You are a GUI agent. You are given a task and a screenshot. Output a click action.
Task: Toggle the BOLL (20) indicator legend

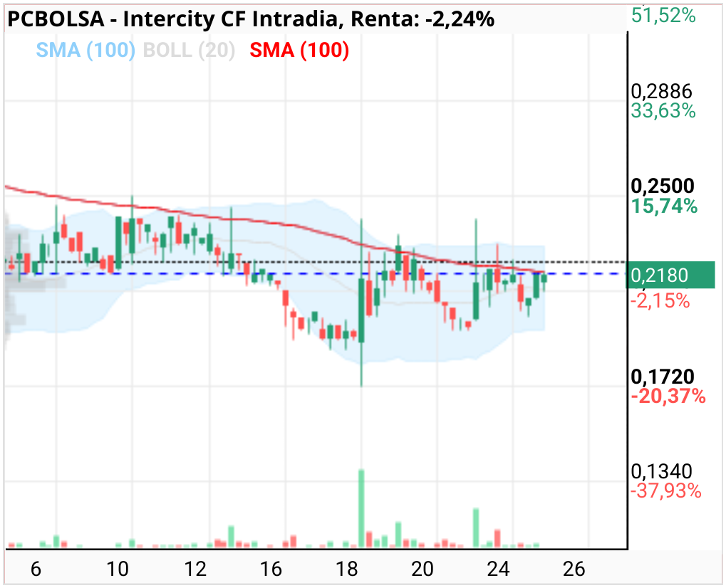(189, 50)
